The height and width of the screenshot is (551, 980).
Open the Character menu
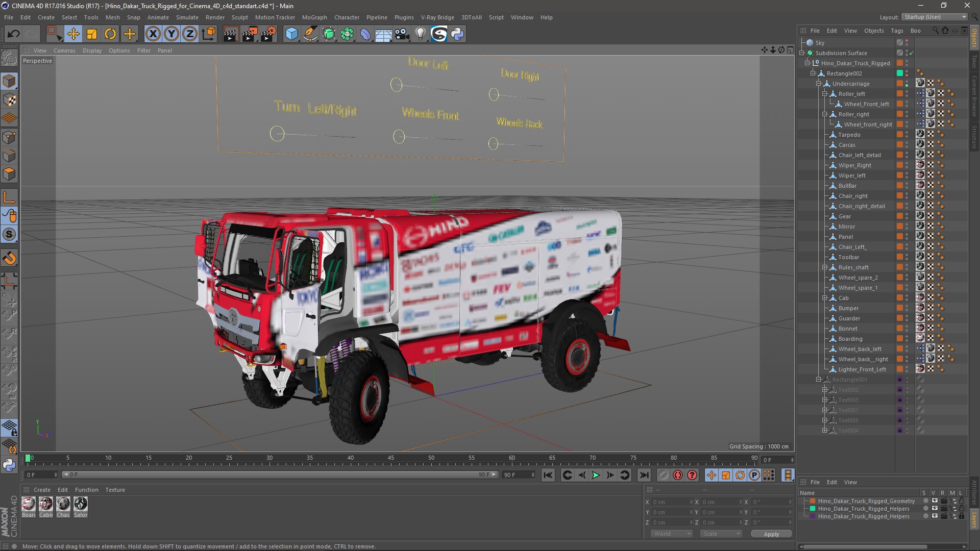coord(347,17)
